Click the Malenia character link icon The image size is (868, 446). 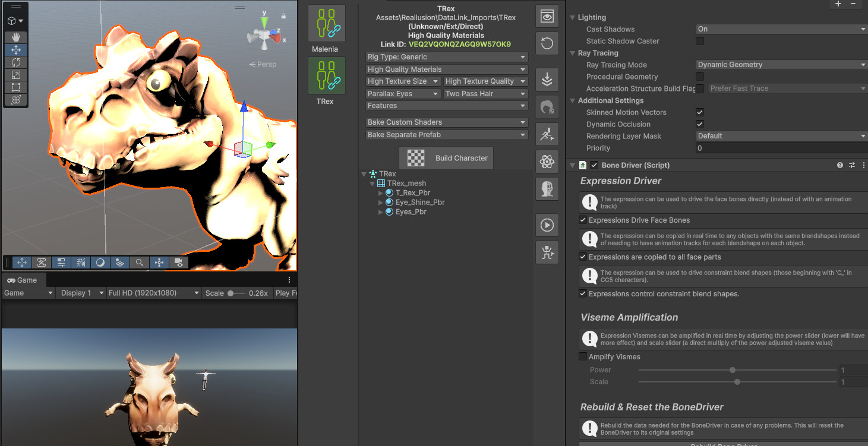click(x=326, y=23)
